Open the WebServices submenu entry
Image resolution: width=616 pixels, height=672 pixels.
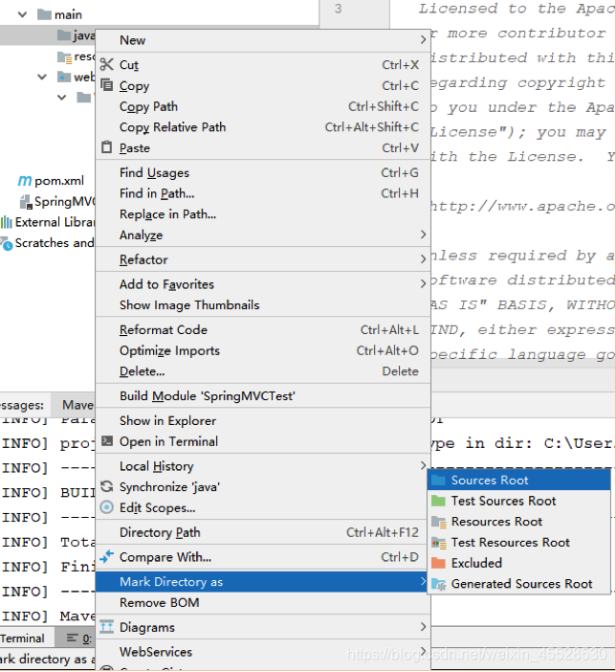click(263, 652)
